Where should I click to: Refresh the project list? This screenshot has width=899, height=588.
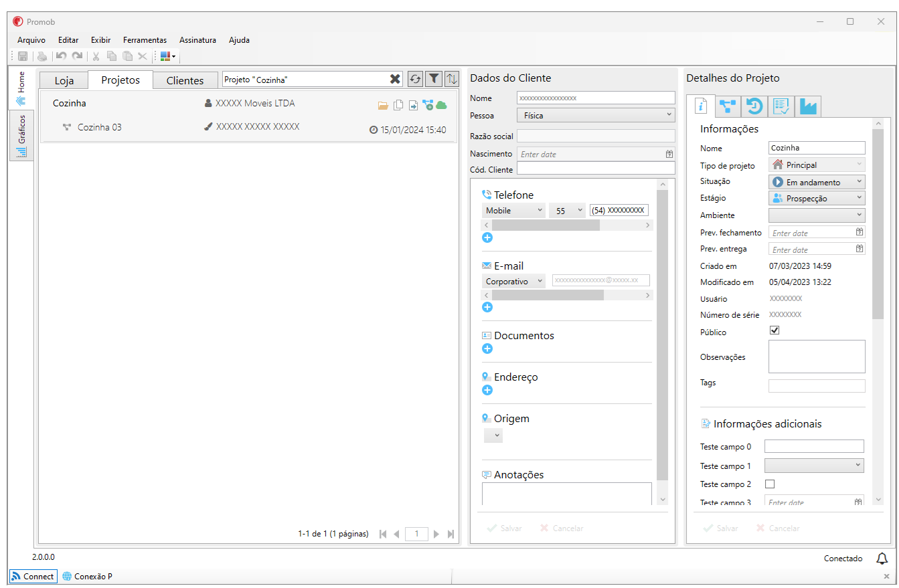click(416, 79)
